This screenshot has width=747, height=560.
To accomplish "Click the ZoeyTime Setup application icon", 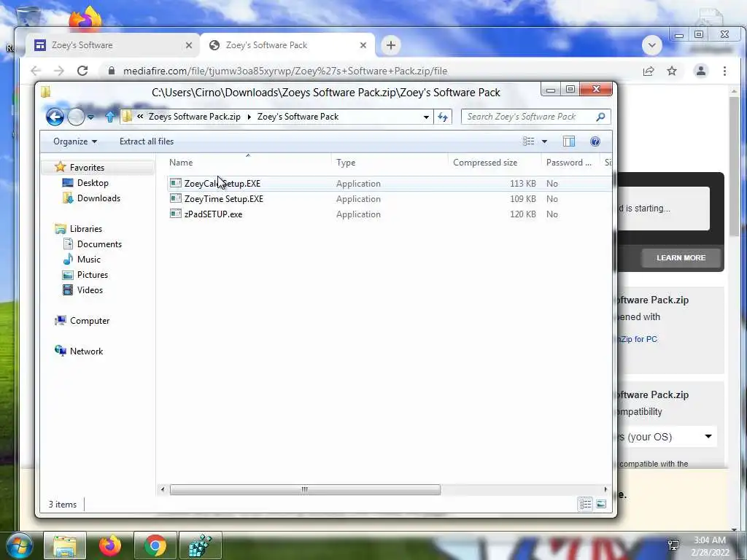I will click(x=176, y=198).
